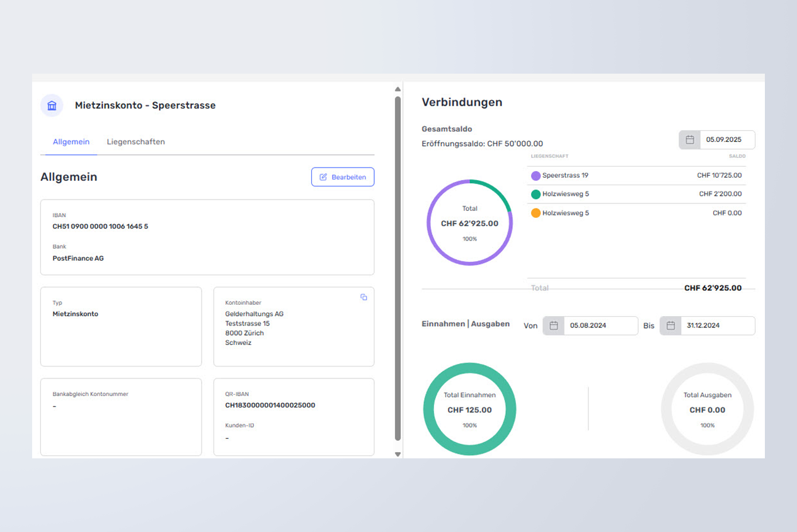Viewport: 797px width, 532px height.
Task: Open calendar icon for Von date
Action: (x=553, y=325)
